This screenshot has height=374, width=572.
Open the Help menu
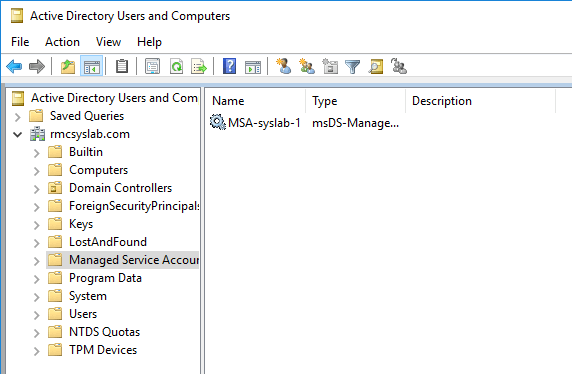(149, 42)
